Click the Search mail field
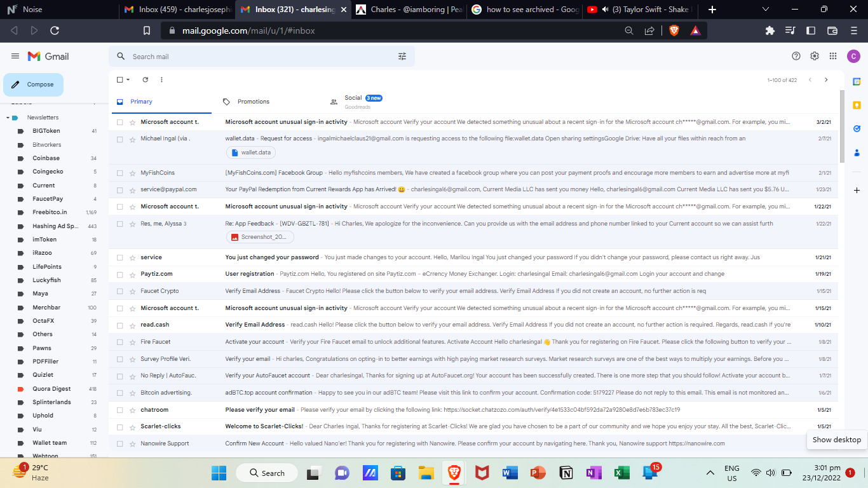 click(262, 57)
